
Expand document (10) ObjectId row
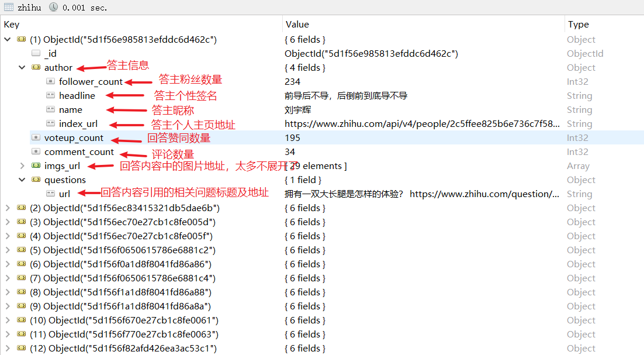tap(8, 320)
